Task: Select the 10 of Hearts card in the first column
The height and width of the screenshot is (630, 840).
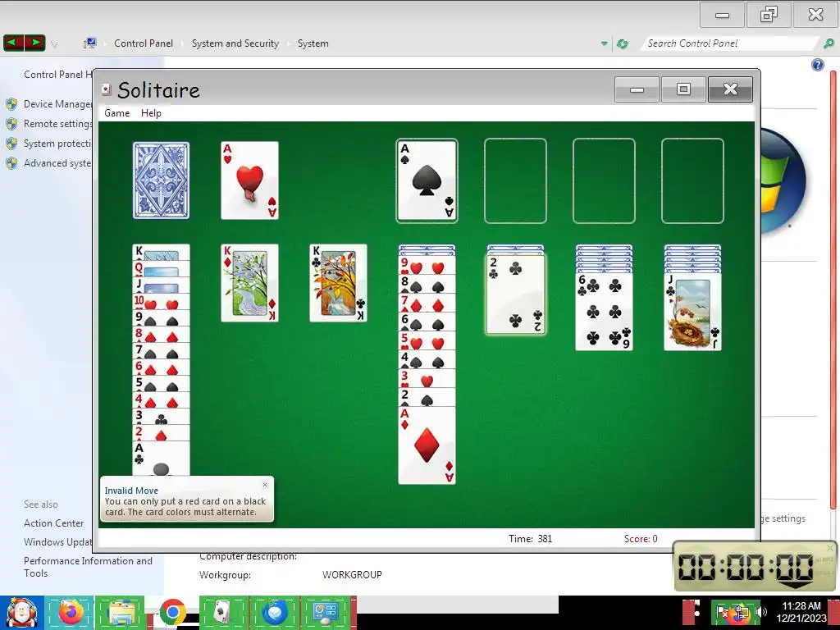Action: coord(162,302)
